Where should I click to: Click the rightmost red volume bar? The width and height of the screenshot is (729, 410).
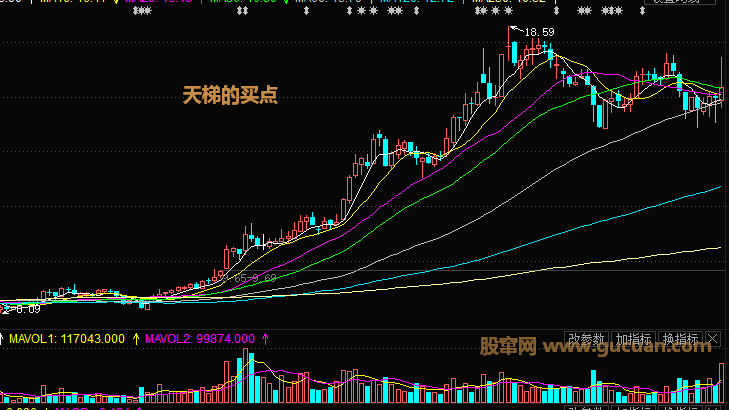coord(721,383)
